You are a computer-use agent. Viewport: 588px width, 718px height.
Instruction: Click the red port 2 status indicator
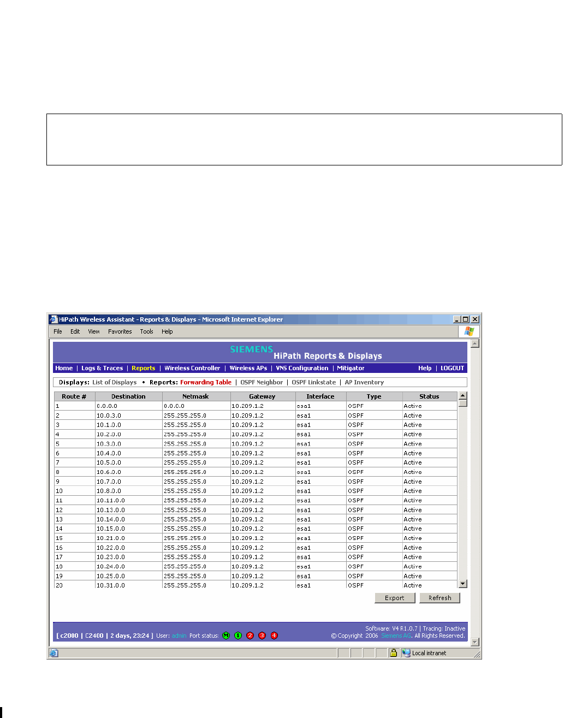point(250,636)
